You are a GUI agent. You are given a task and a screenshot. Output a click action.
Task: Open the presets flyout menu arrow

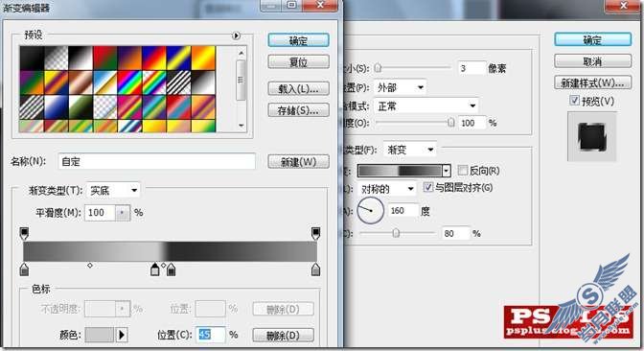[x=236, y=35]
